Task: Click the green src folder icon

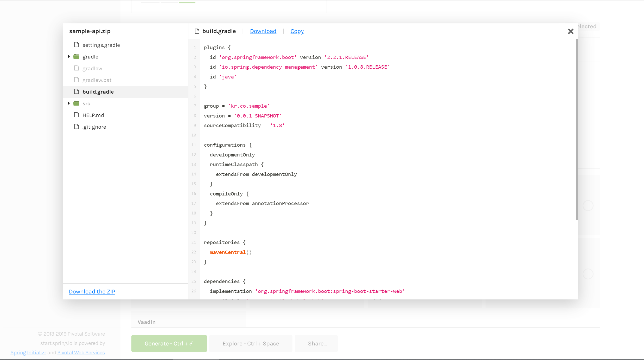Action: pos(76,103)
